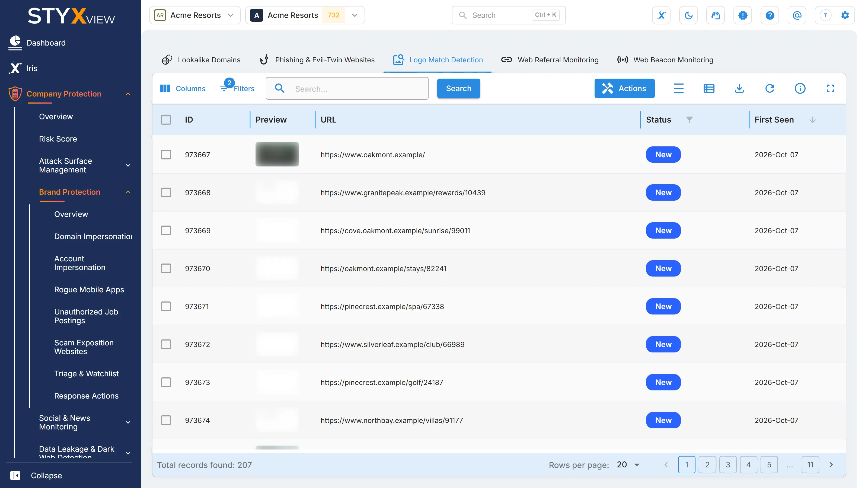
Task: Change row density with the lines icon
Action: click(x=679, y=89)
